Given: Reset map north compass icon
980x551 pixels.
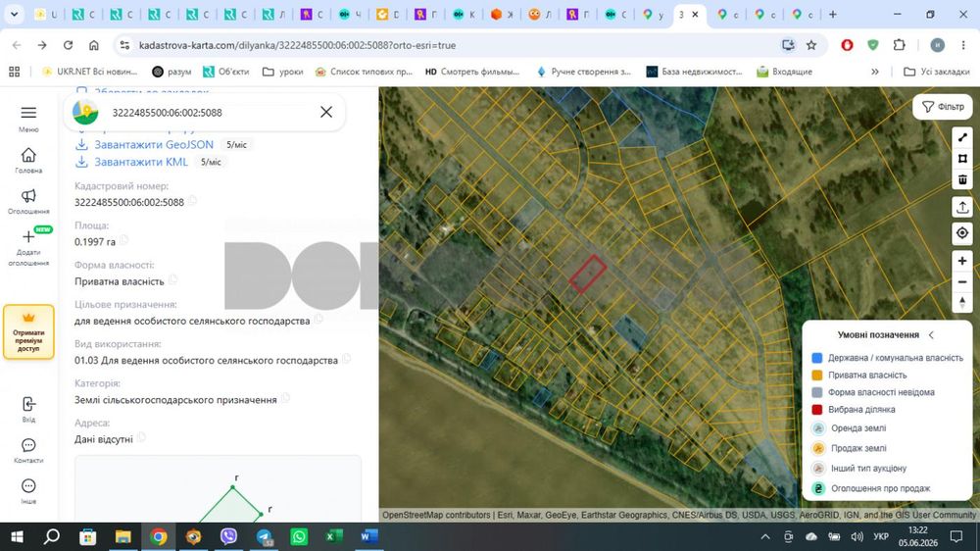Looking at the screenshot, I should click(x=962, y=303).
